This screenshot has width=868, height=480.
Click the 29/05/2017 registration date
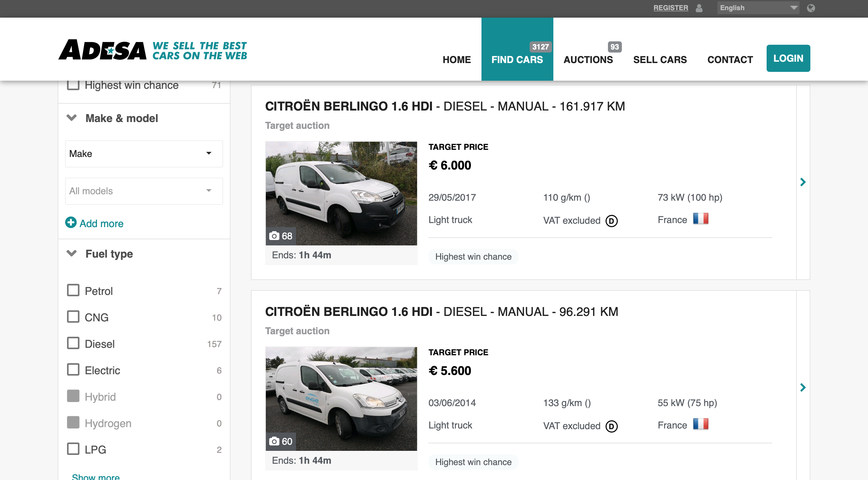(452, 197)
